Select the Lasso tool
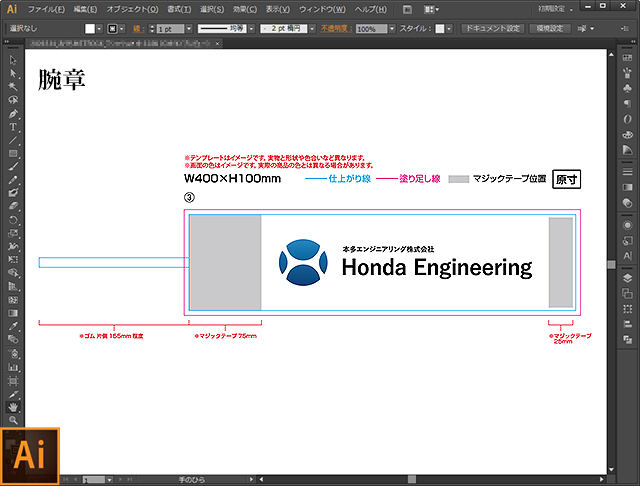640x486 pixels. [13, 100]
